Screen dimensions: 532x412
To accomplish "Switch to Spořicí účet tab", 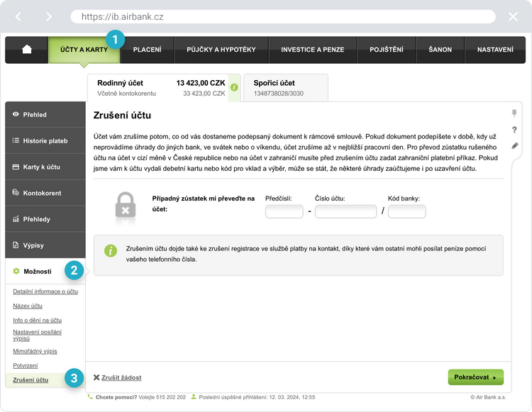I will [284, 87].
